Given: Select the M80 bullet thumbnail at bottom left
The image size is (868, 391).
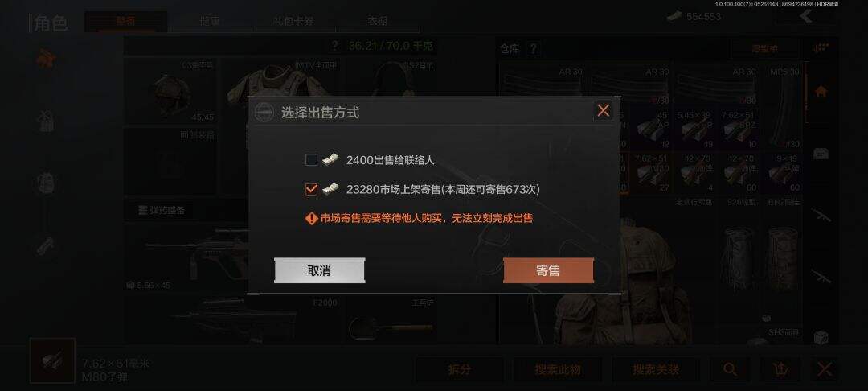Looking at the screenshot, I should pyautogui.click(x=52, y=360).
